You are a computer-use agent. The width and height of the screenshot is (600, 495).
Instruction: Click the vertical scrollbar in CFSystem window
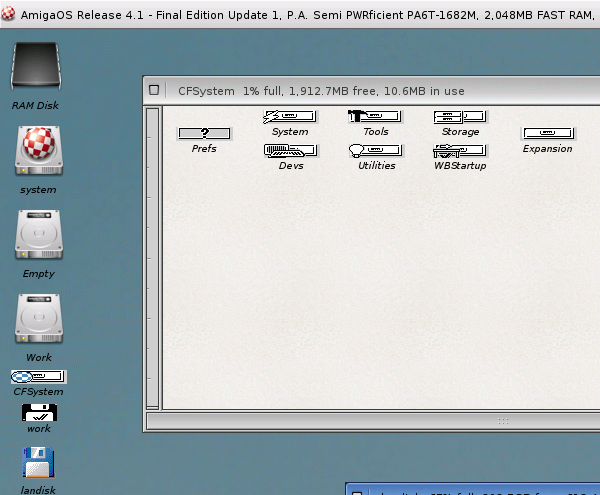coord(152,257)
